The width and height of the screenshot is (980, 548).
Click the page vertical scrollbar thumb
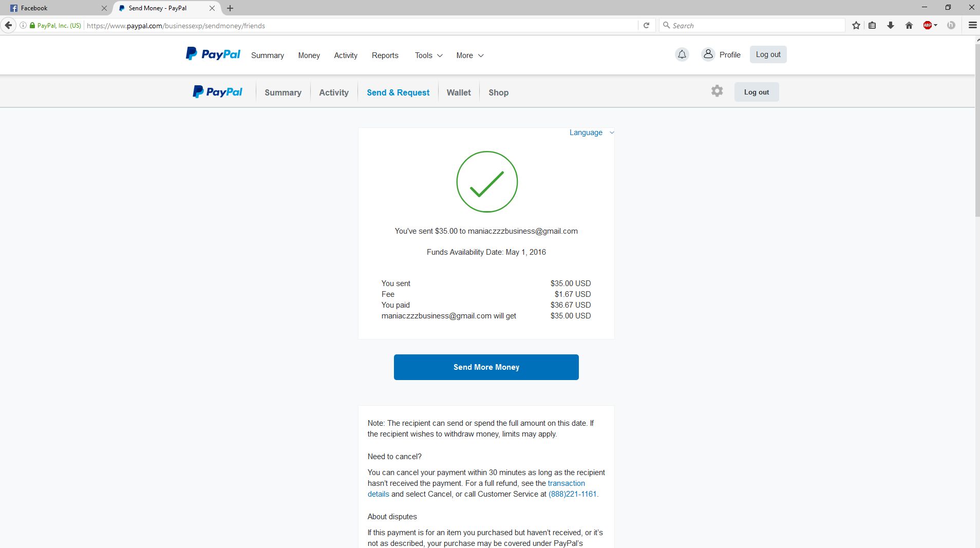(977, 131)
